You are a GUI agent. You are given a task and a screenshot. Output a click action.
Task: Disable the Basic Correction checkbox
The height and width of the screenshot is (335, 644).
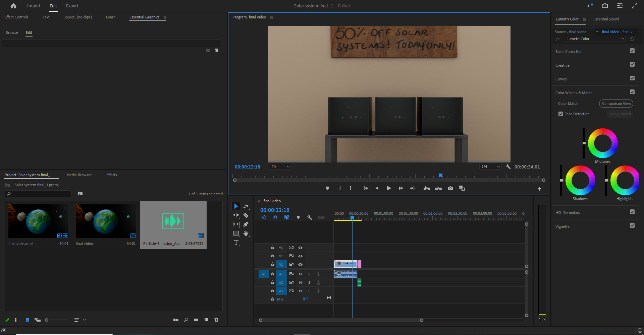click(632, 51)
